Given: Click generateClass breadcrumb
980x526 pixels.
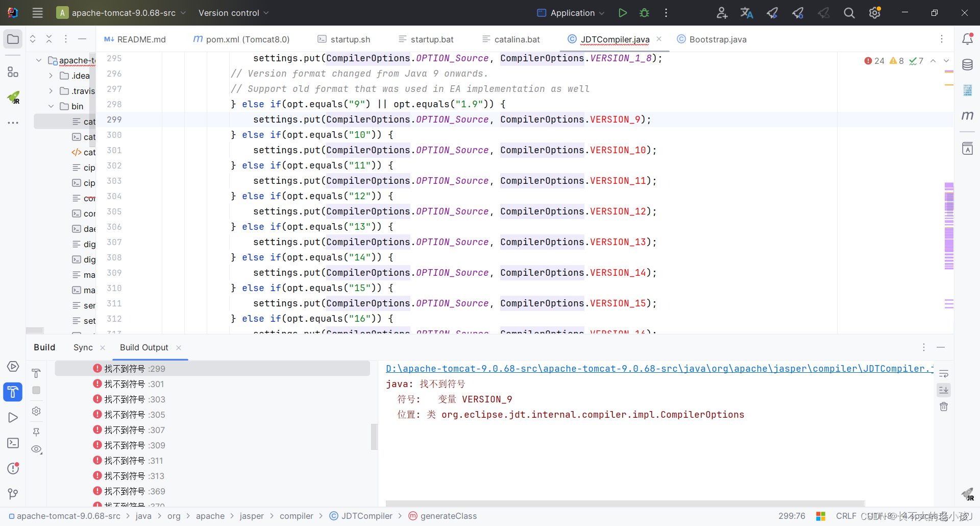Looking at the screenshot, I should pos(443,516).
